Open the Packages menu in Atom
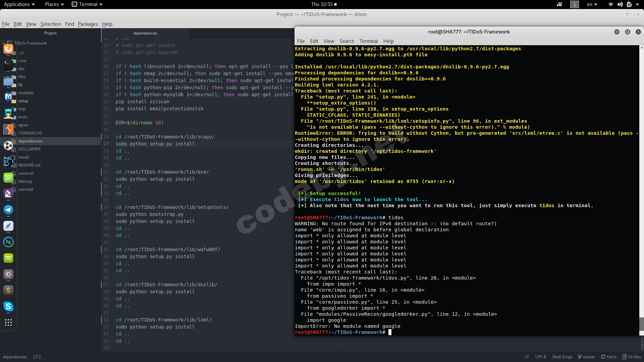Image resolution: width=644 pixels, height=362 pixels. pos(88,24)
